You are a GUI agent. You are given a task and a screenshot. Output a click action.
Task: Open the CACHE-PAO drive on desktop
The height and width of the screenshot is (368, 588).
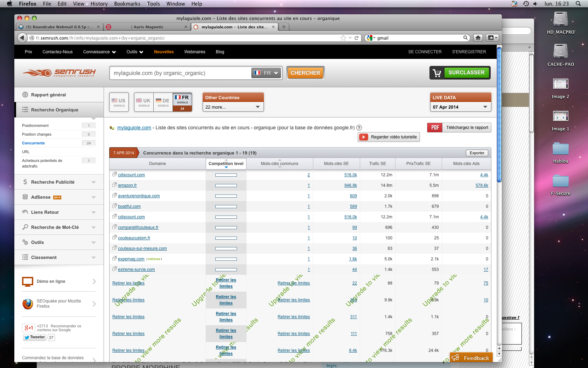coord(561,55)
